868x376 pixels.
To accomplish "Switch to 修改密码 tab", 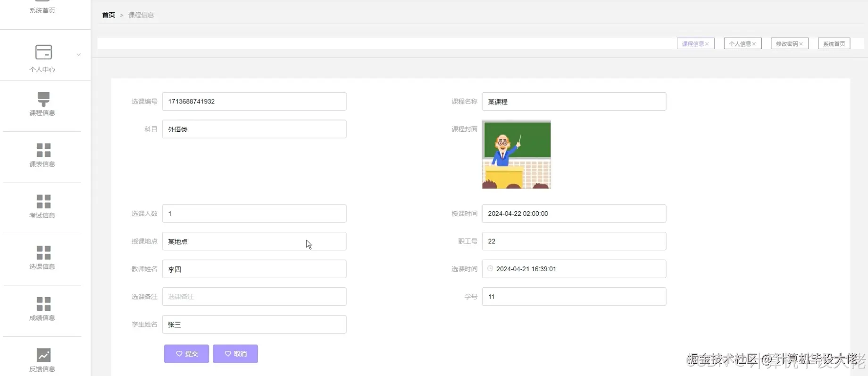I will [x=790, y=43].
